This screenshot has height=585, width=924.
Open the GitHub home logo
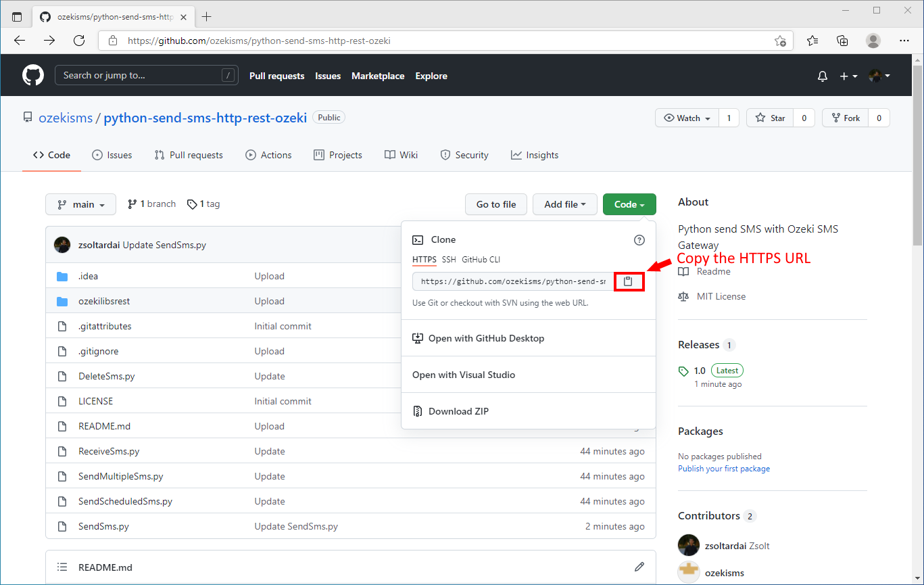32,75
